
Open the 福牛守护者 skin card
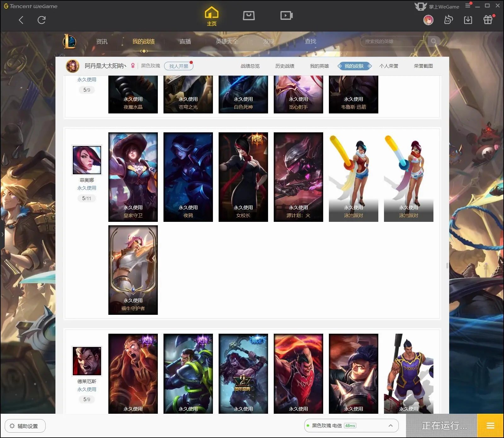coord(133,270)
